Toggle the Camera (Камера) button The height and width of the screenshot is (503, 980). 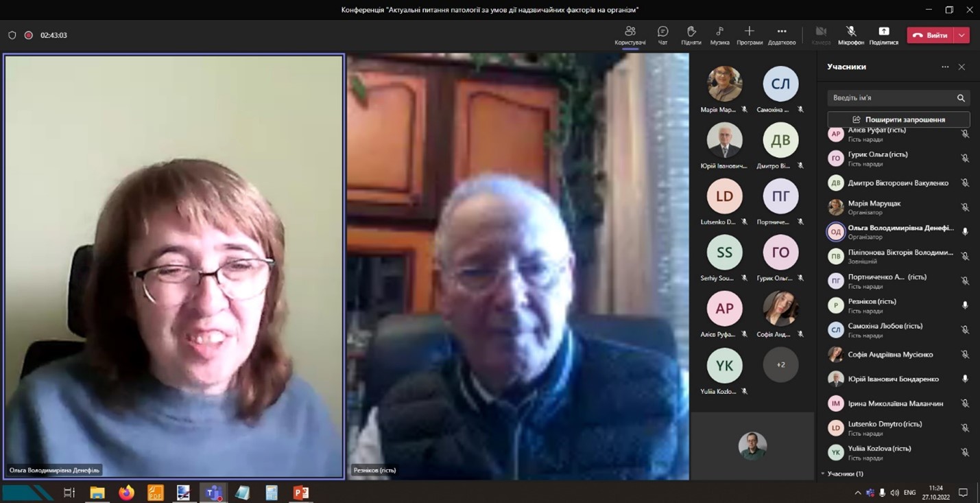pyautogui.click(x=820, y=32)
